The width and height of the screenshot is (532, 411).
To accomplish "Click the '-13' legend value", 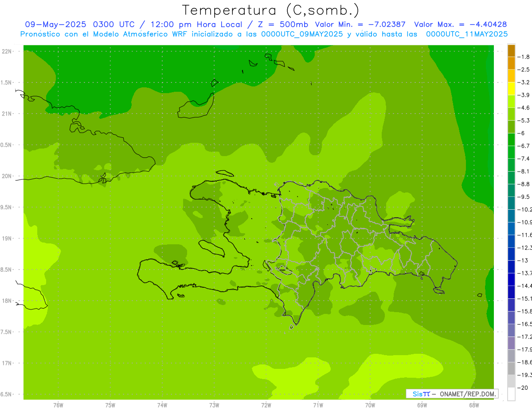I will [x=522, y=260].
